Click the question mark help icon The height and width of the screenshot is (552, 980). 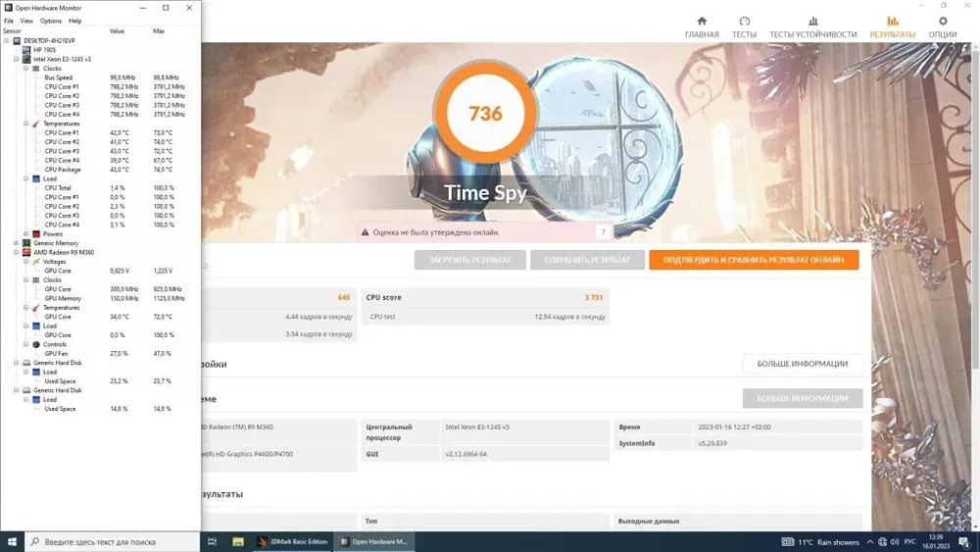[x=603, y=232]
